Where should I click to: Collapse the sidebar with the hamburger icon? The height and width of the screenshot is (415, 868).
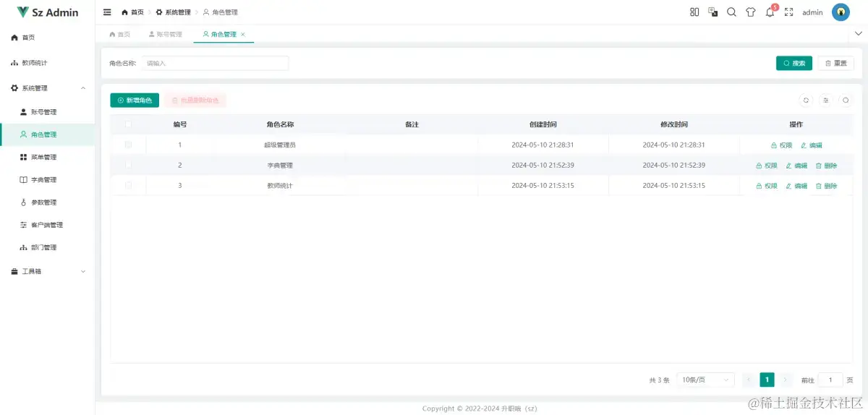coord(108,12)
